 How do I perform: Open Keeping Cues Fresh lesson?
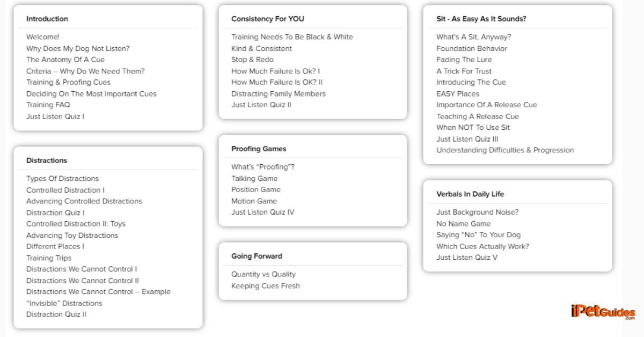[266, 286]
